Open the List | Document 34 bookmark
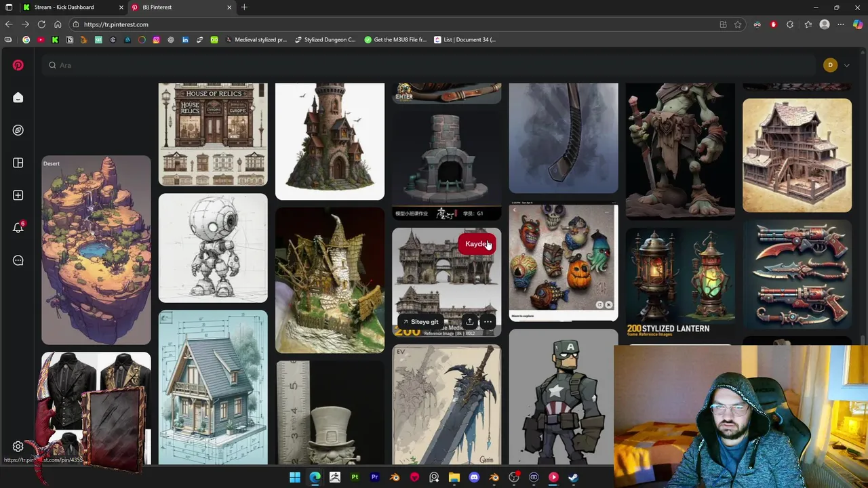The height and width of the screenshot is (488, 868). [465, 40]
